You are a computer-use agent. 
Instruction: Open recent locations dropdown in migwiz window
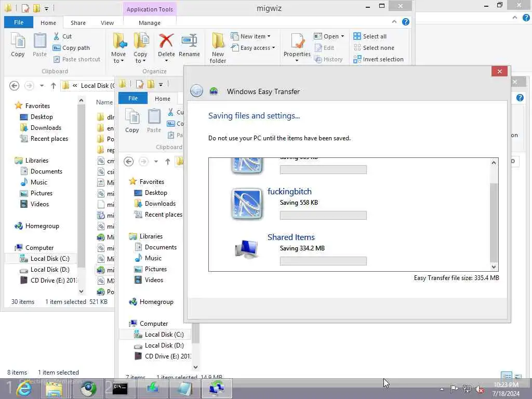42,86
